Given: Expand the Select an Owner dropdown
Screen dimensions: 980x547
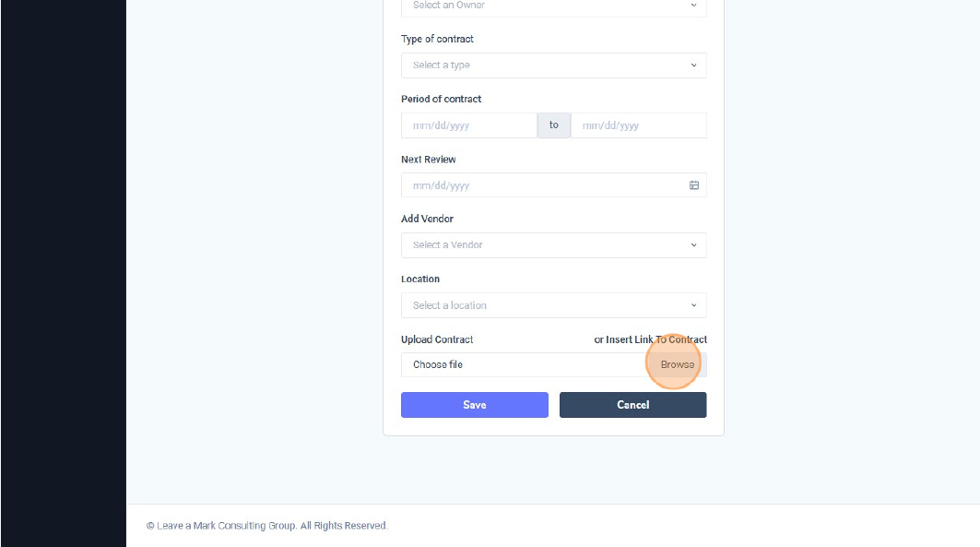Looking at the screenshot, I should click(x=553, y=6).
